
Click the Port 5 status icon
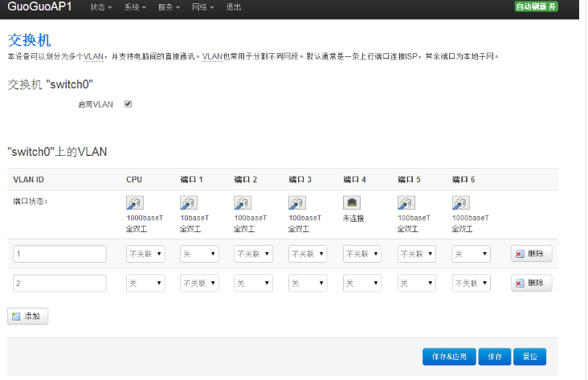point(406,203)
